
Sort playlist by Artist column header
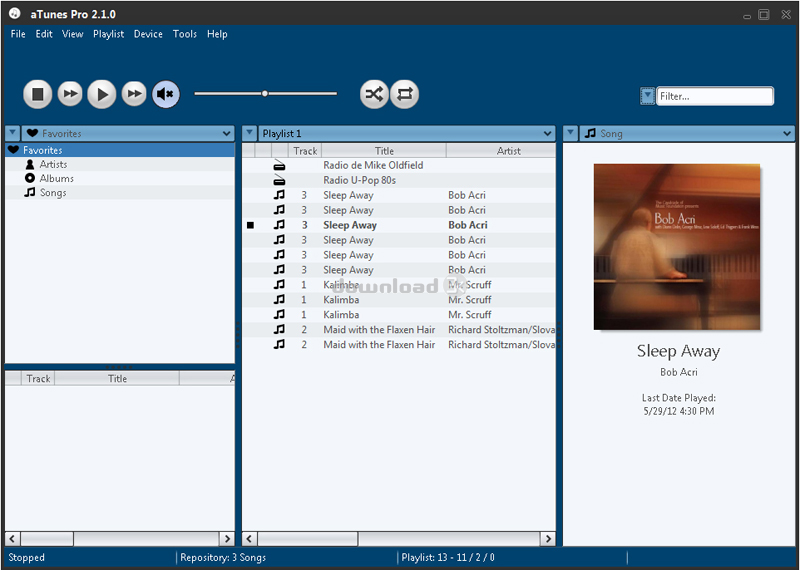tap(501, 151)
